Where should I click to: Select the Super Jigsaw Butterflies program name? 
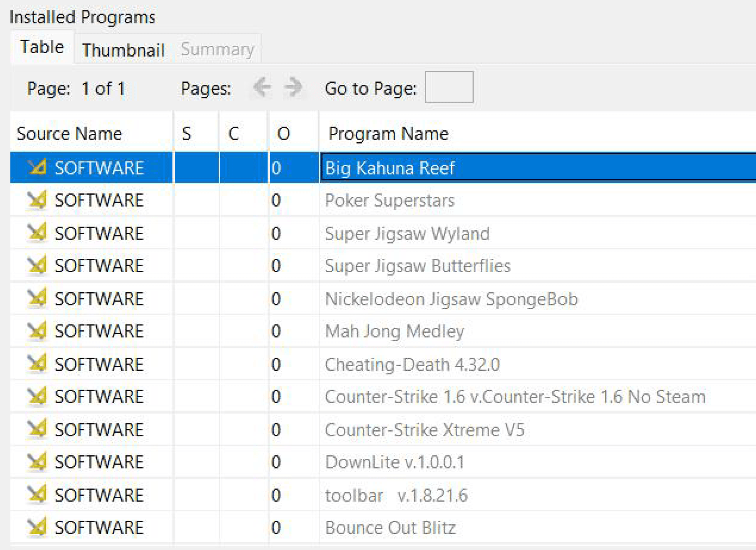[418, 266]
